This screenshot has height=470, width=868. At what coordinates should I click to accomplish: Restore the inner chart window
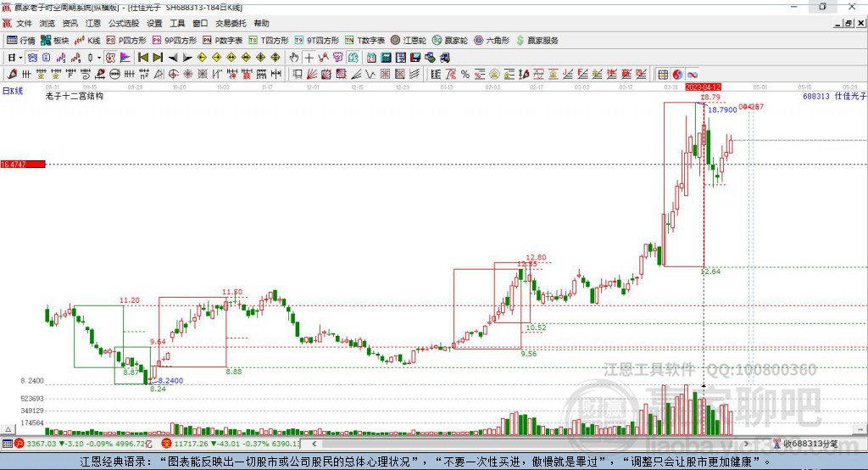[849, 23]
